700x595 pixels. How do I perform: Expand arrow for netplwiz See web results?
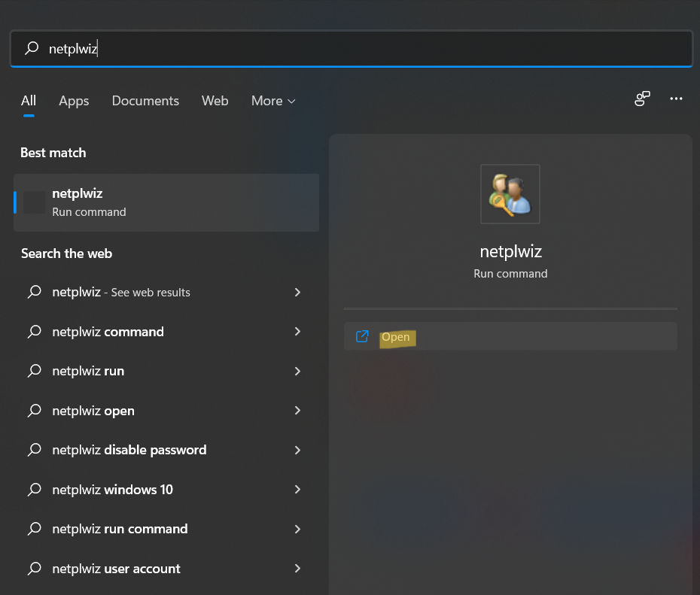(x=298, y=292)
